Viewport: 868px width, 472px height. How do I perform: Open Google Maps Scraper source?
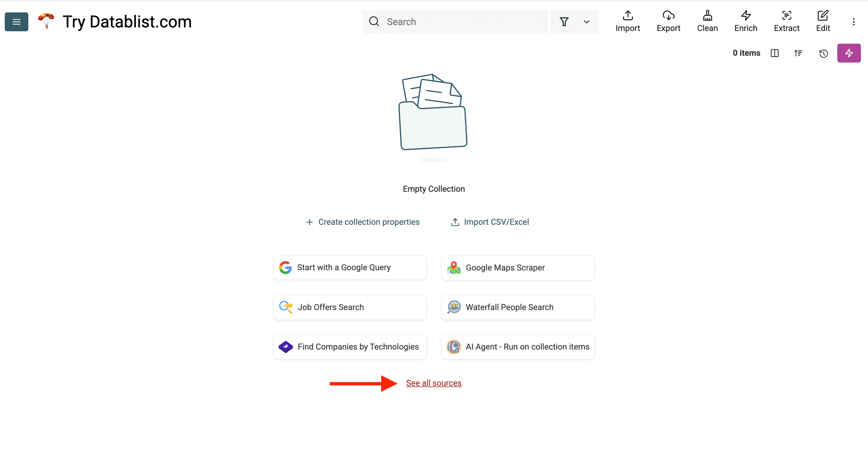pyautogui.click(x=518, y=268)
